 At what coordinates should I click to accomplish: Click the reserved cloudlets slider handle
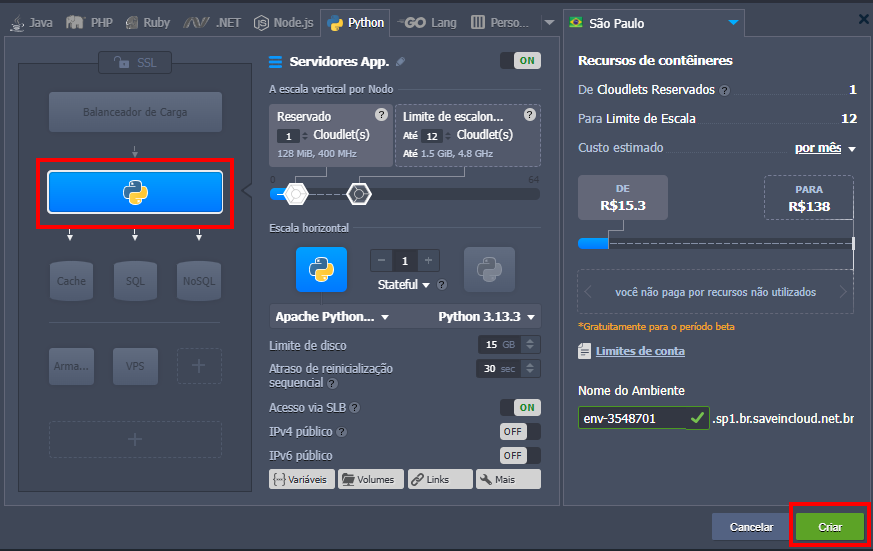[296, 194]
